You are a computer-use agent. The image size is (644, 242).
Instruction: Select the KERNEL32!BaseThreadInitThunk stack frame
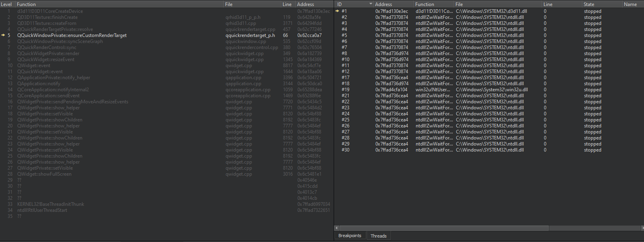tap(51, 204)
